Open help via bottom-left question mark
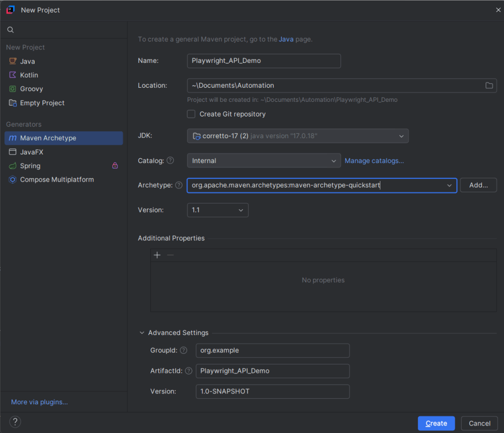Screen dimensions: 504x433 pyautogui.click(x=15, y=422)
